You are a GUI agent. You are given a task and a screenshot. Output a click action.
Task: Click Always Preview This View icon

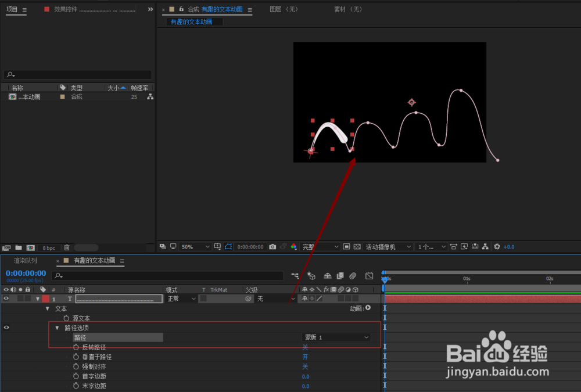pos(163,246)
